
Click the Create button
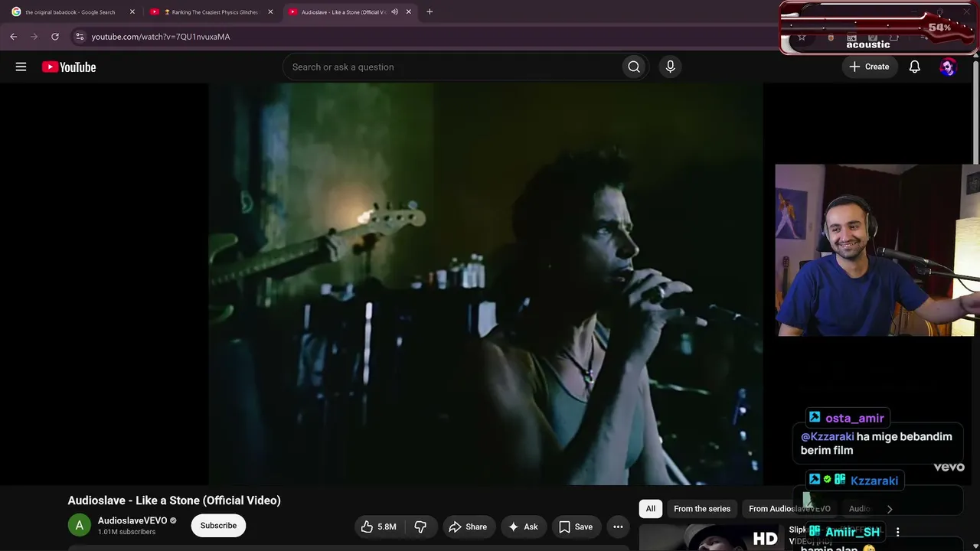pyautogui.click(x=869, y=67)
